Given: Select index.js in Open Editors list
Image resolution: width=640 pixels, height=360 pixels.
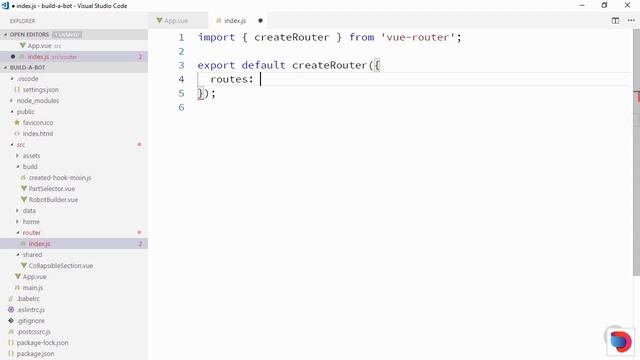Looking at the screenshot, I should [74, 57].
